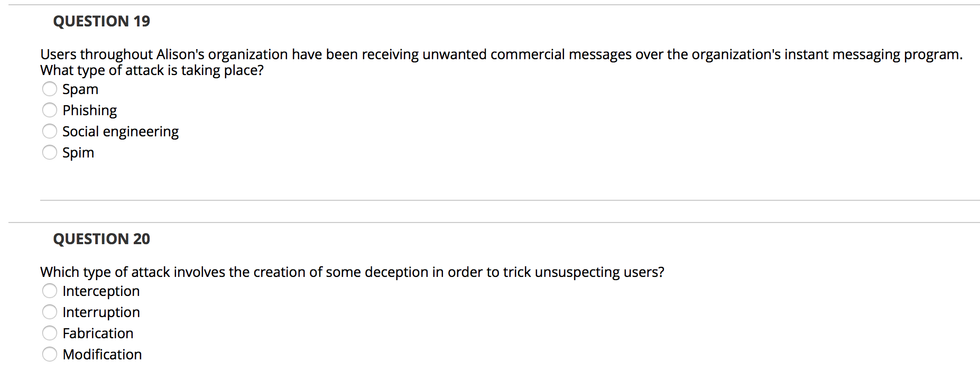The height and width of the screenshot is (371, 980).
Task: Click the Spim label text
Action: coord(78,152)
